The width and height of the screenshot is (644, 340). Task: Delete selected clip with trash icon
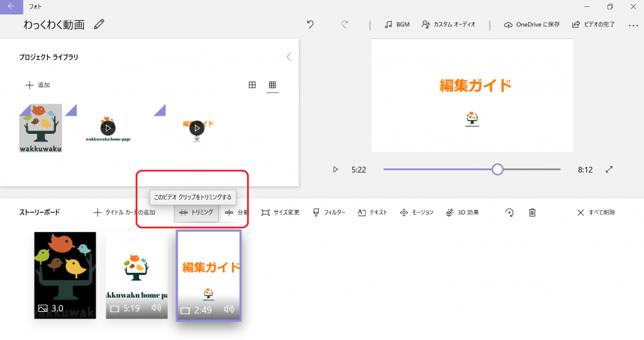[532, 213]
